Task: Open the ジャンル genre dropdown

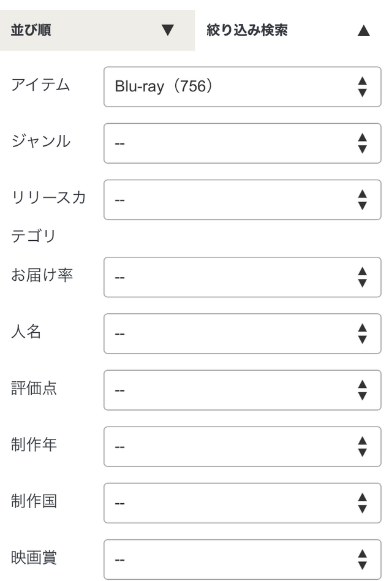Action: click(x=242, y=143)
